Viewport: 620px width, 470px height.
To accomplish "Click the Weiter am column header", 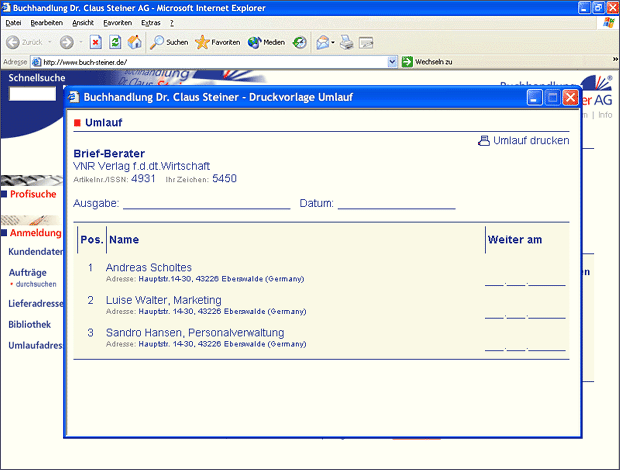I will (x=514, y=240).
